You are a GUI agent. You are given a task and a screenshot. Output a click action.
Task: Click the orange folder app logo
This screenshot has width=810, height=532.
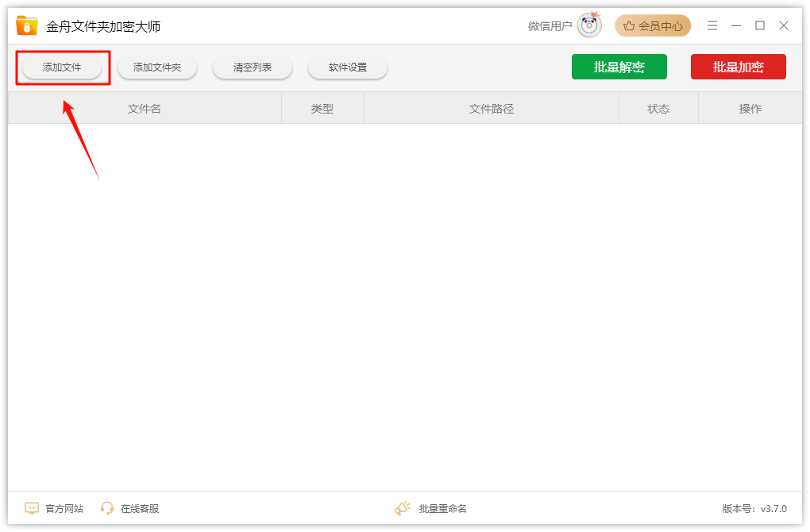[26, 25]
